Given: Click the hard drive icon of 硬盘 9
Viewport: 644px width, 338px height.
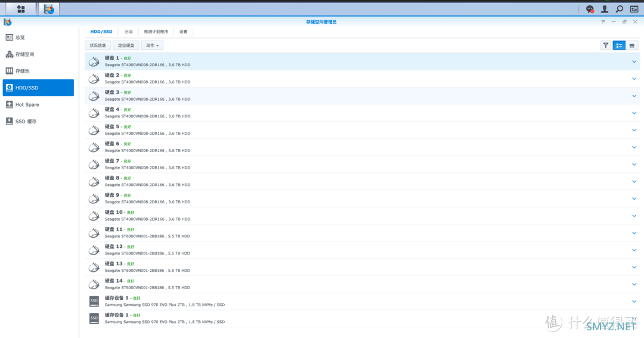Looking at the screenshot, I should click(94, 199).
